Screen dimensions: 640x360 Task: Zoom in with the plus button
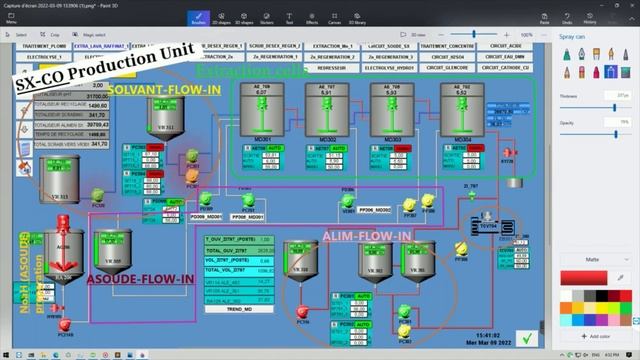[x=507, y=35]
